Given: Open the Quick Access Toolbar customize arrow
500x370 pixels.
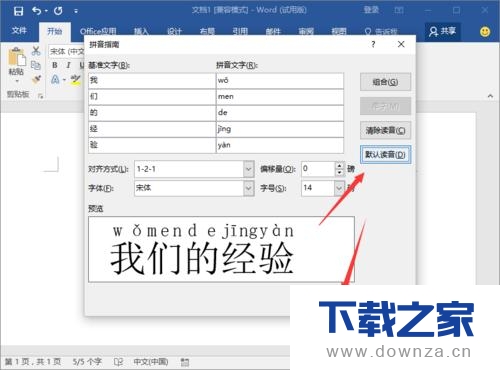Looking at the screenshot, I should (x=76, y=11).
